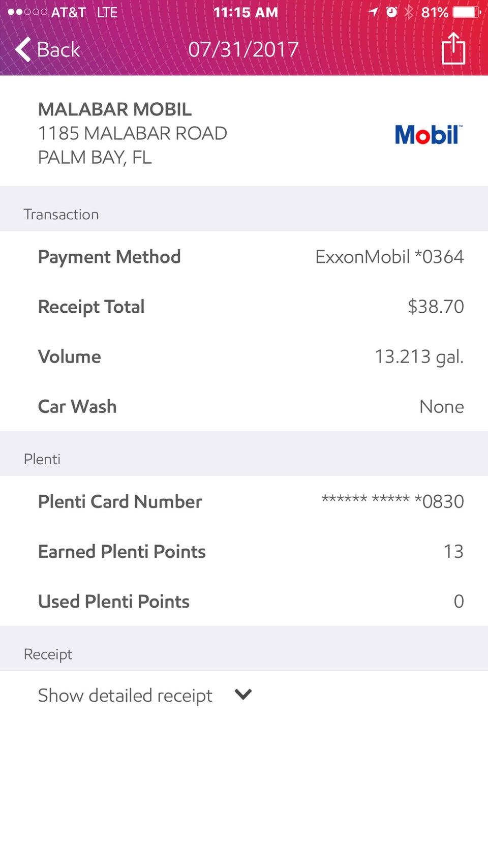The width and height of the screenshot is (488, 868).
Task: Select the Payment Method row
Action: click(x=244, y=257)
